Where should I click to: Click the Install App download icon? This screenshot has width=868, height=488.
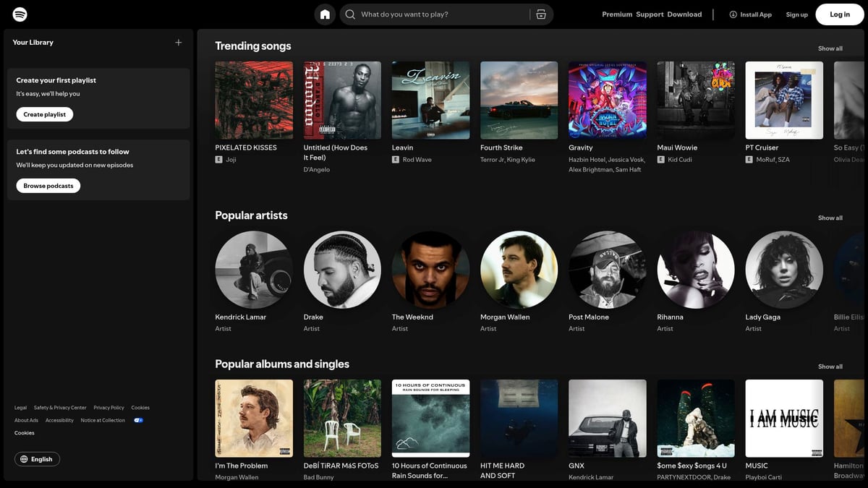coord(733,14)
